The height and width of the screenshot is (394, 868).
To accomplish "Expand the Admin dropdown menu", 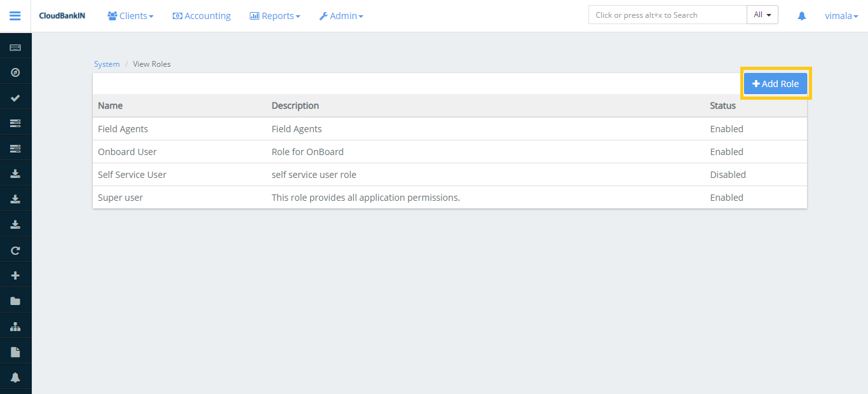I will coord(341,16).
